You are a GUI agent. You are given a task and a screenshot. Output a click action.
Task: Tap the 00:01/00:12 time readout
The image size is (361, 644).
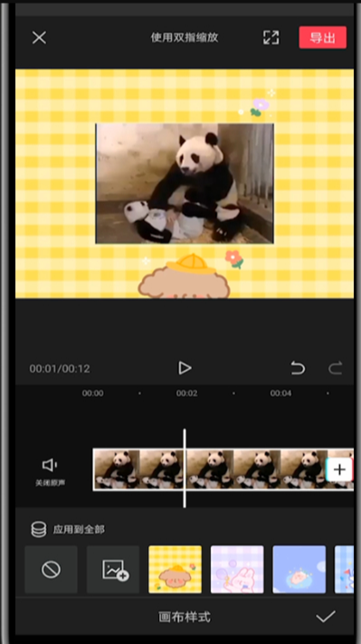pos(60,368)
